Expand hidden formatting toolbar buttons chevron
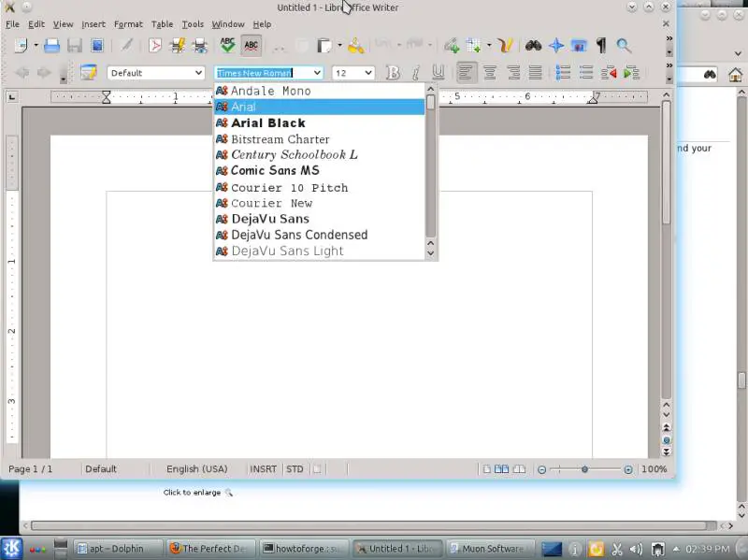748x560 pixels. 669,65
